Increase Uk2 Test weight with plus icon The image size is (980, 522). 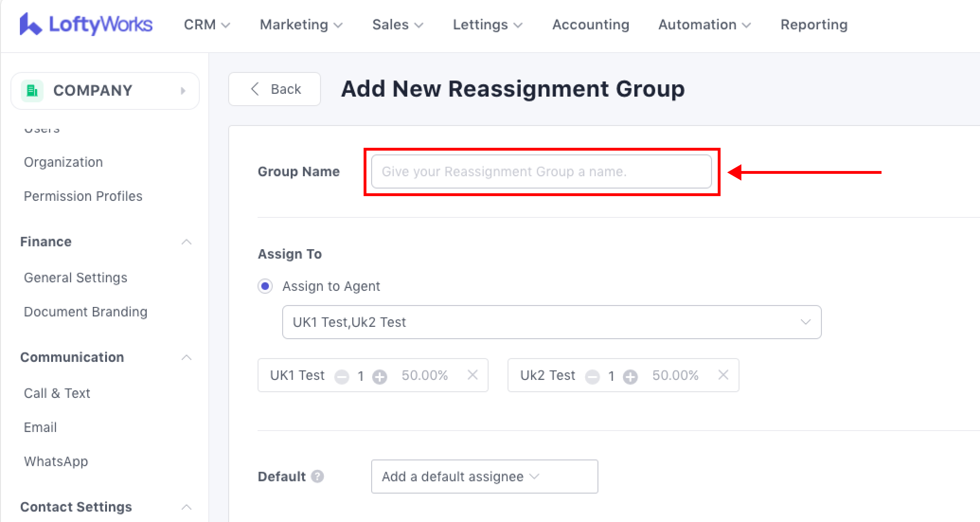(x=630, y=377)
